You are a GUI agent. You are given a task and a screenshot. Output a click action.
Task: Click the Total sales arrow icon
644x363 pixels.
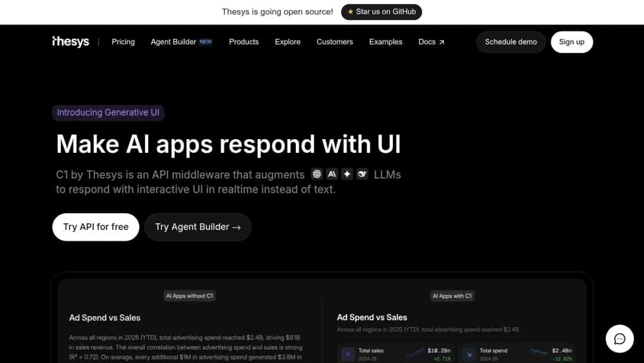[x=348, y=354]
